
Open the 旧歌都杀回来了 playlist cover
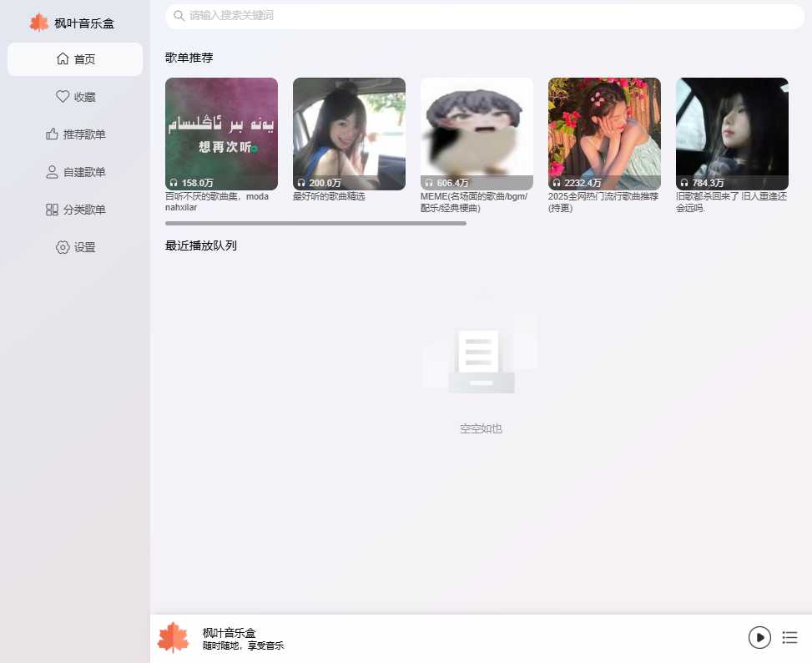(732, 134)
